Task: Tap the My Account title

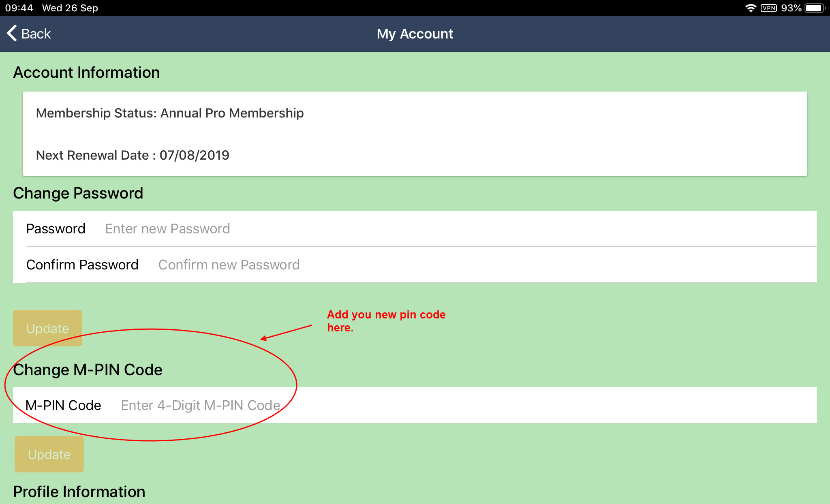Action: pyautogui.click(x=415, y=34)
